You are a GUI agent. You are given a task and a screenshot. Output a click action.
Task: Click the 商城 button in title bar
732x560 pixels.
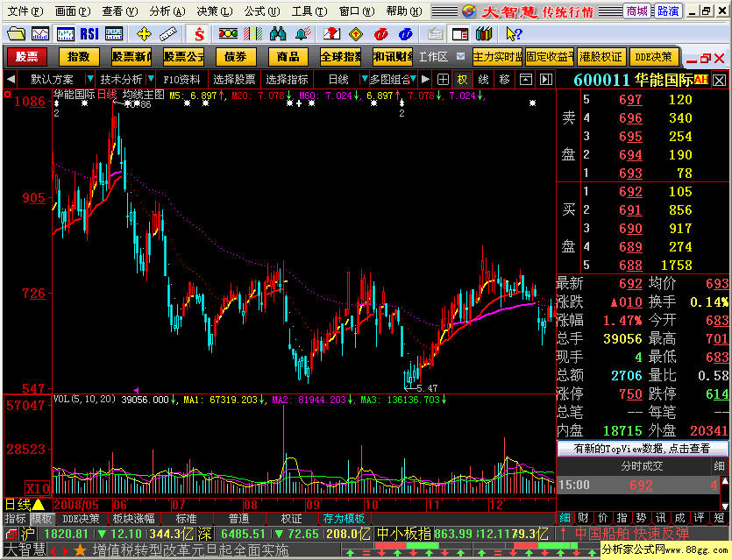[x=636, y=11]
